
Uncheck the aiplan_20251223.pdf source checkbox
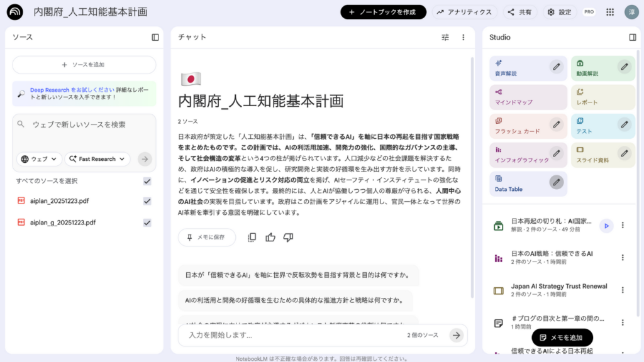pyautogui.click(x=147, y=201)
